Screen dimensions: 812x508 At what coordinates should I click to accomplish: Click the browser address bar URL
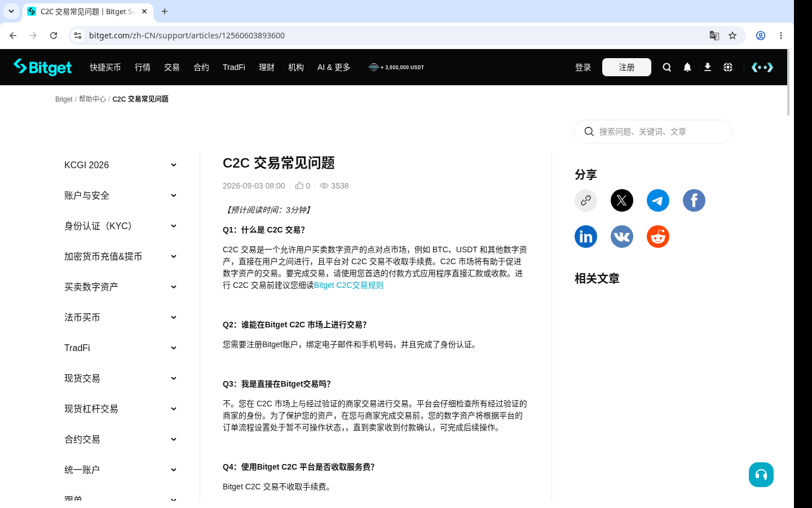tap(187, 36)
